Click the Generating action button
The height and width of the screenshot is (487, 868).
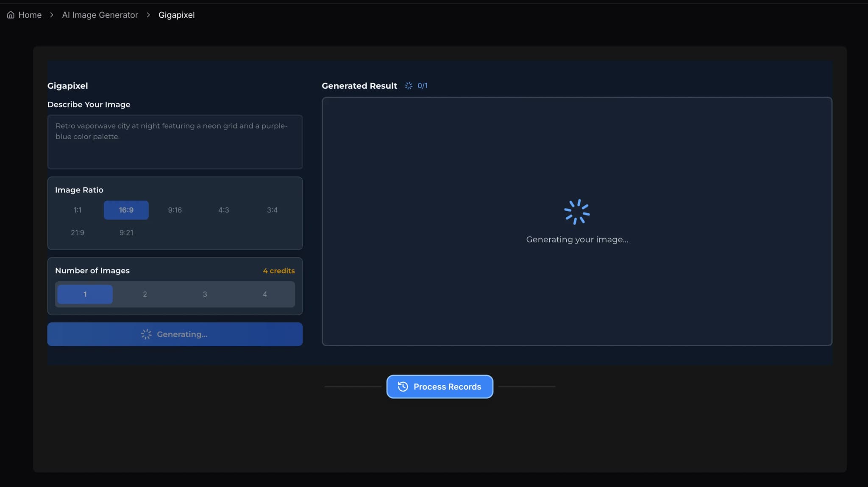(x=175, y=334)
